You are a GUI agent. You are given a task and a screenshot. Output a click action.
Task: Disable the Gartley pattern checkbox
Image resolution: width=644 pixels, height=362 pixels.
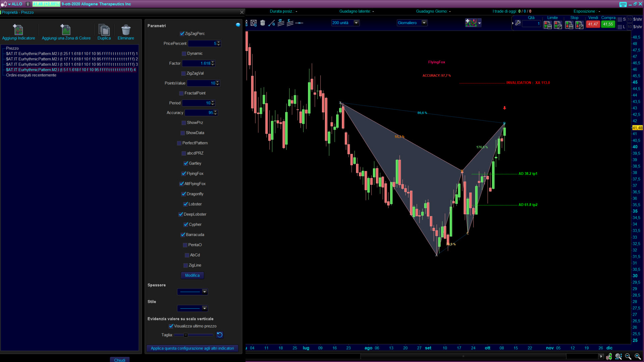click(186, 164)
